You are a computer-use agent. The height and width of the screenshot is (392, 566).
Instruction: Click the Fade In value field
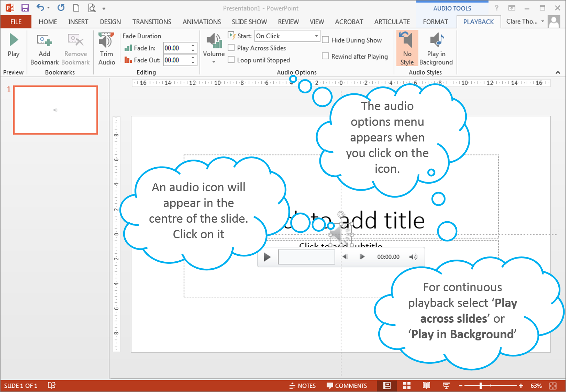(177, 48)
